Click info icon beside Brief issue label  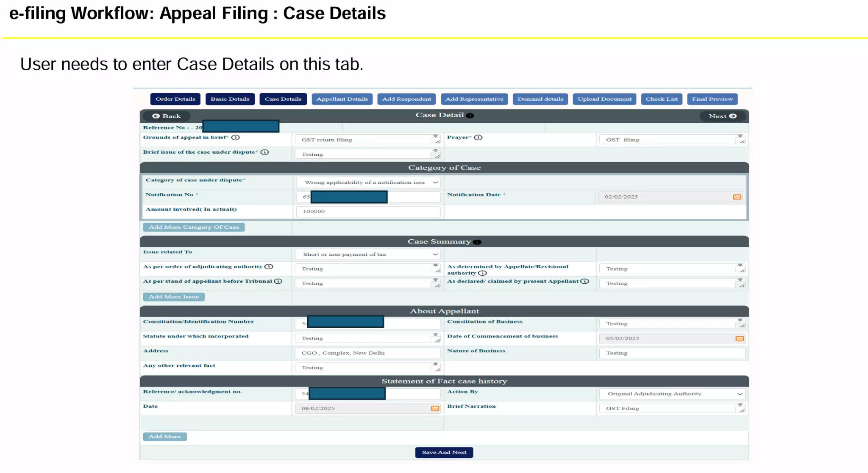tap(264, 152)
